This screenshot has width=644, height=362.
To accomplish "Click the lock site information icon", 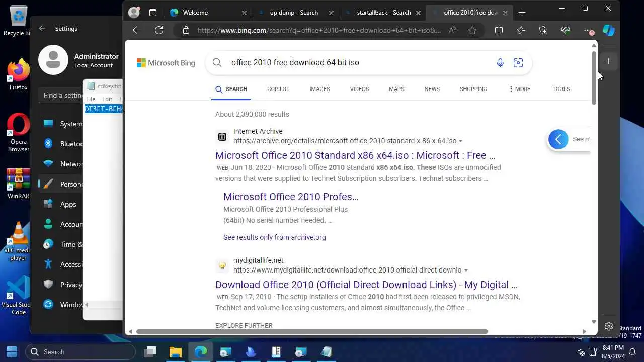I will 186,30.
